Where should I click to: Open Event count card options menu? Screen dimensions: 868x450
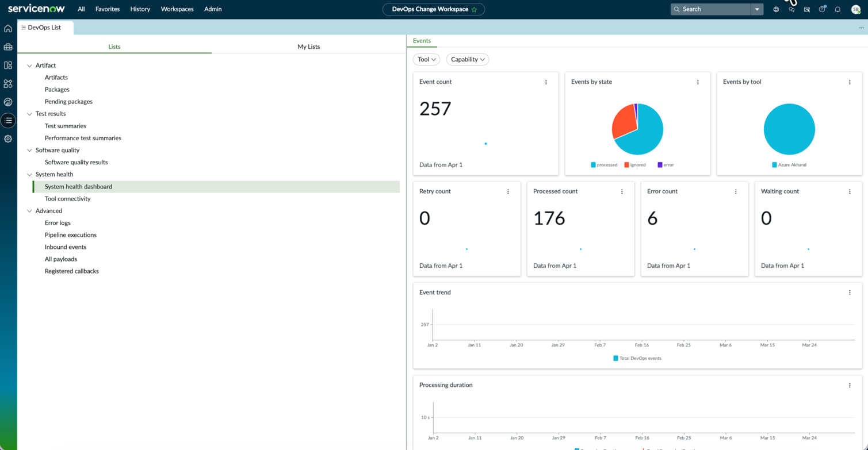tap(546, 82)
